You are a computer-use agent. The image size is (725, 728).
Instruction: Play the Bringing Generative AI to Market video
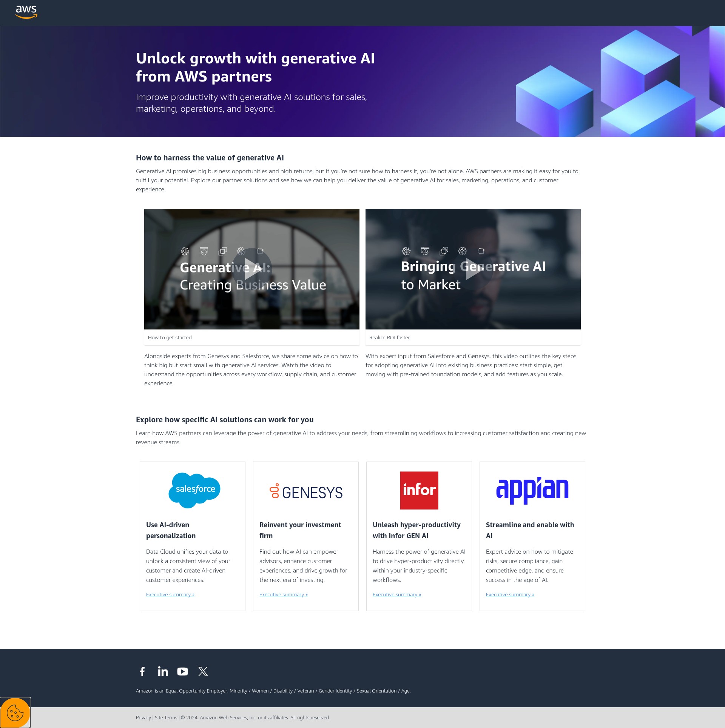pyautogui.click(x=473, y=269)
